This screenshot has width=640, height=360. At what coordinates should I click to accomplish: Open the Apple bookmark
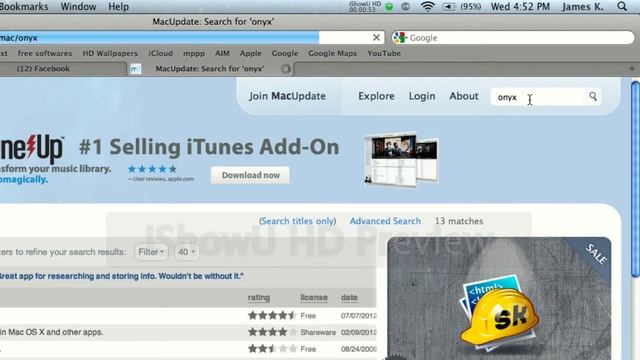click(250, 53)
